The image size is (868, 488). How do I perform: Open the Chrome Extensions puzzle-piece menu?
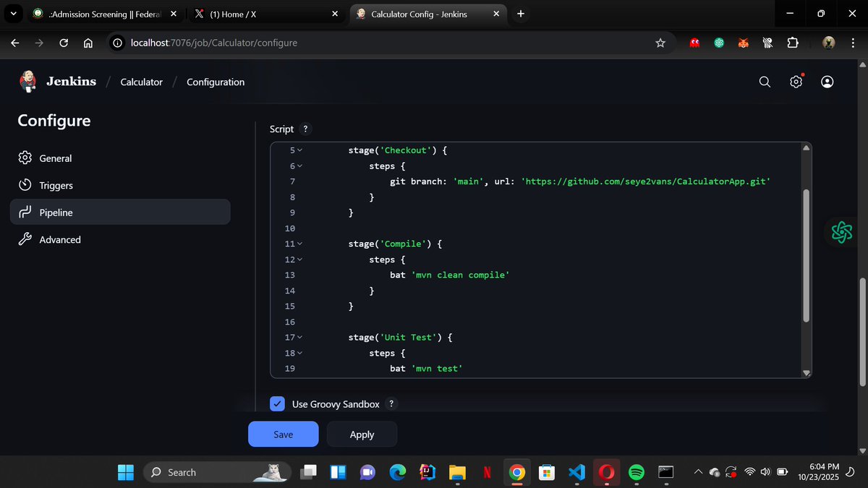tap(793, 43)
